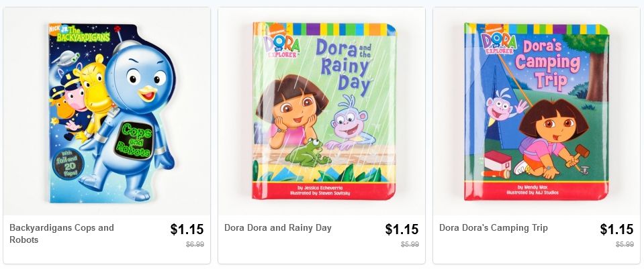Click the $1.15 price for Backyardigans book
Screen dimensions: 644x269
[187, 229]
